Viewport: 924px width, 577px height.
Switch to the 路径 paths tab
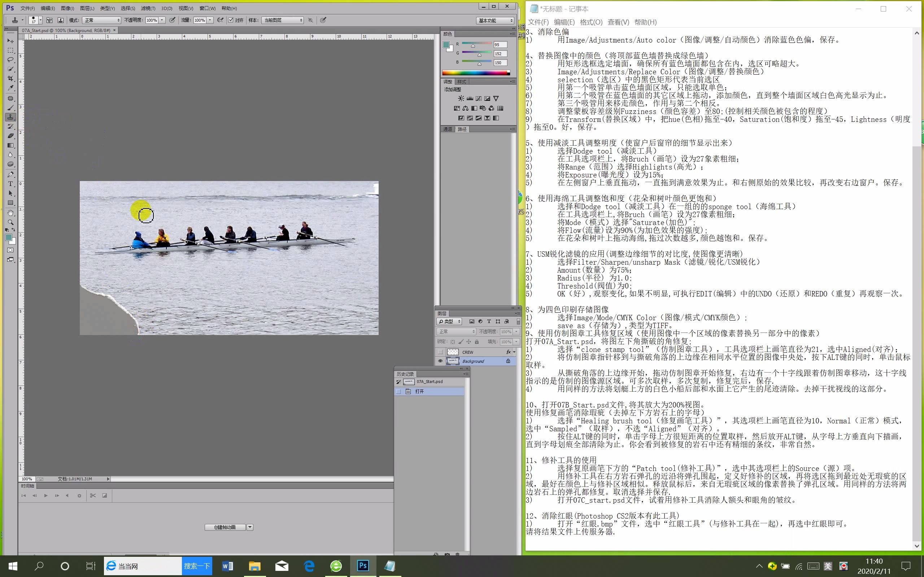click(x=462, y=129)
